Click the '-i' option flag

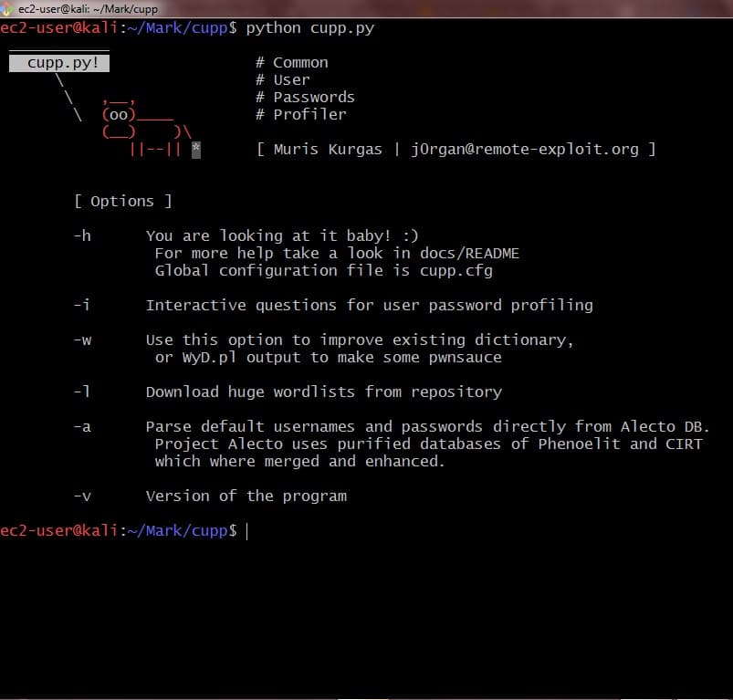click(81, 305)
